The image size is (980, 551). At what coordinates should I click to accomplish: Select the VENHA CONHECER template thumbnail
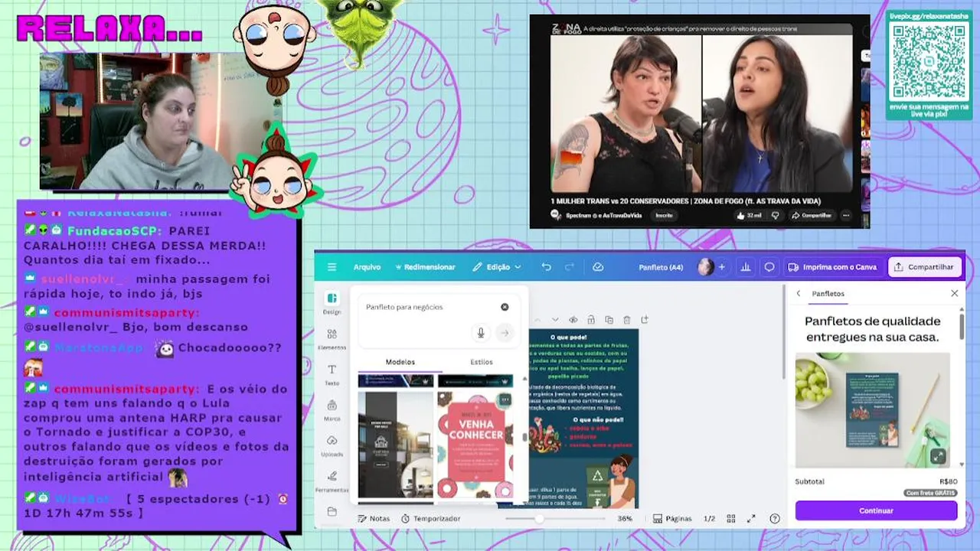[x=475, y=445]
